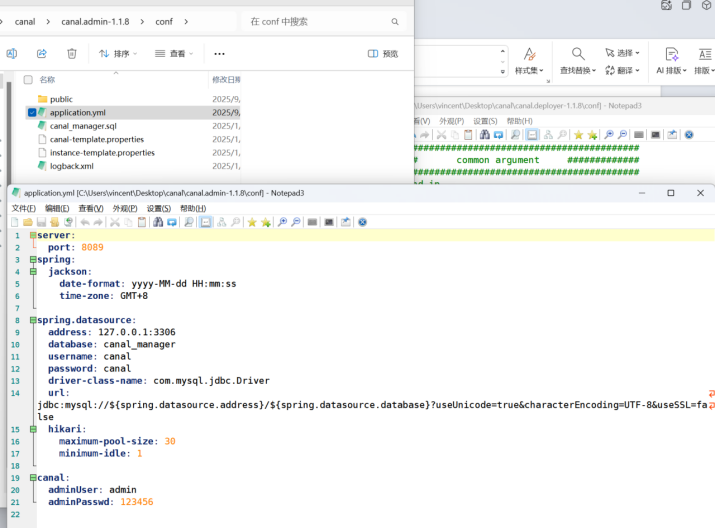Open 查看(V) menu in application.yml Notepad3
The image size is (715, 528).
[x=91, y=208]
